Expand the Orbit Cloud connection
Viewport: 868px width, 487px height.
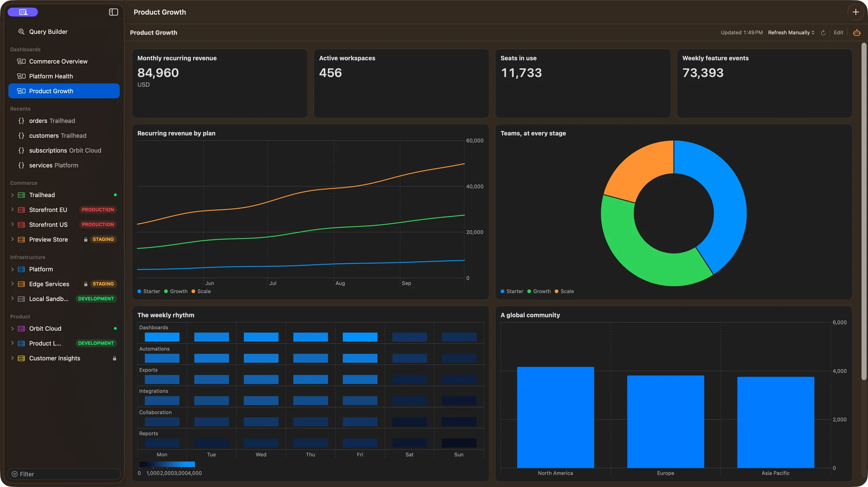12,329
